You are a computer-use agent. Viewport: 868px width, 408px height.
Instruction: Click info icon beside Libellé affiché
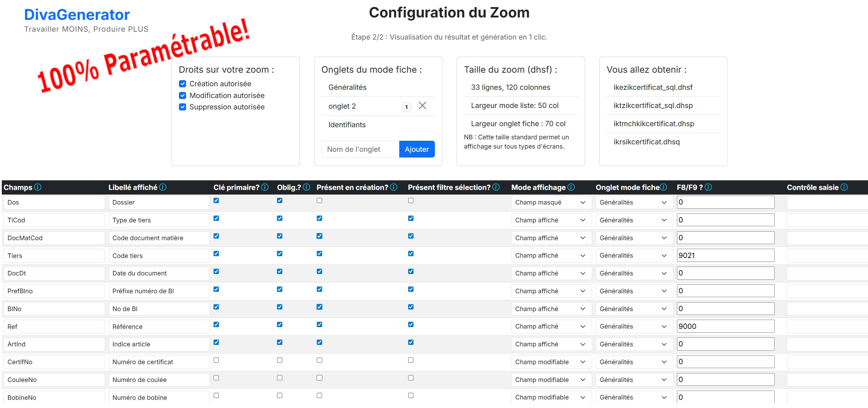click(x=163, y=187)
